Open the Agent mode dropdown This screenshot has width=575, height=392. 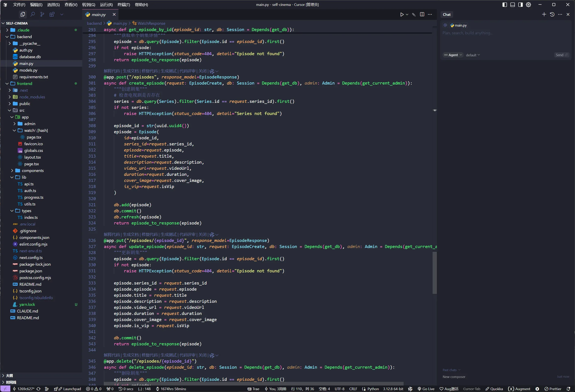(453, 55)
